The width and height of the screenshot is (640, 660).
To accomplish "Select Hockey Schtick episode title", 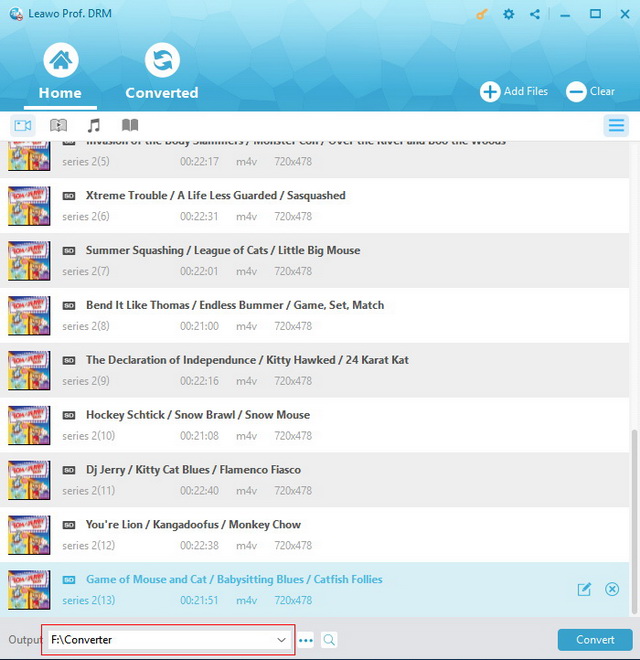I will tap(198, 415).
